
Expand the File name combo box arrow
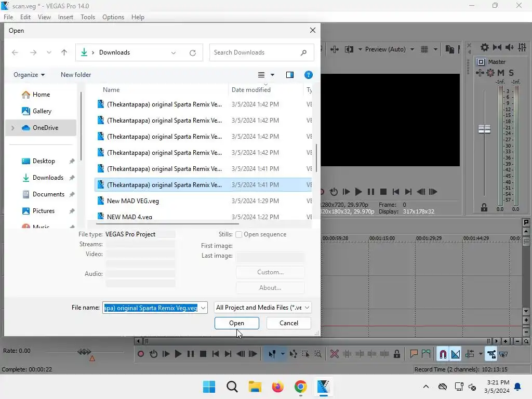203,308
